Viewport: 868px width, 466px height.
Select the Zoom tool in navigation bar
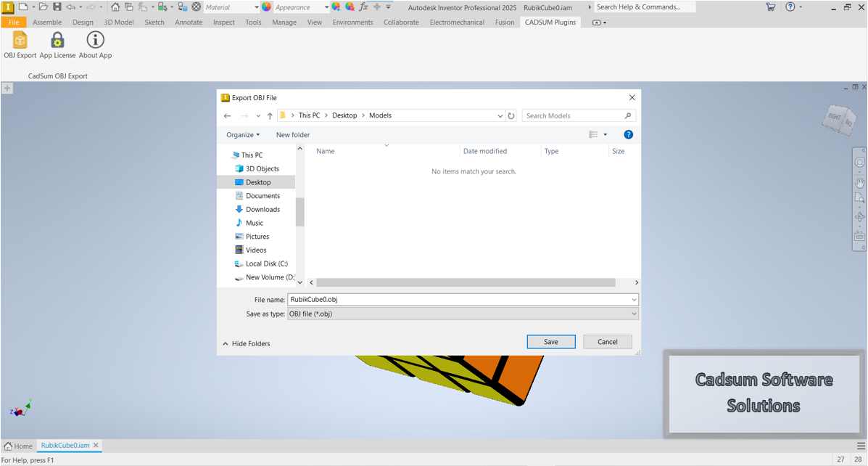click(860, 198)
